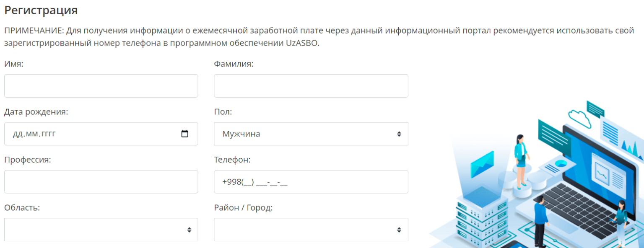
Task: Click the stepper arrows on Область dropdown
Action: pos(190,229)
